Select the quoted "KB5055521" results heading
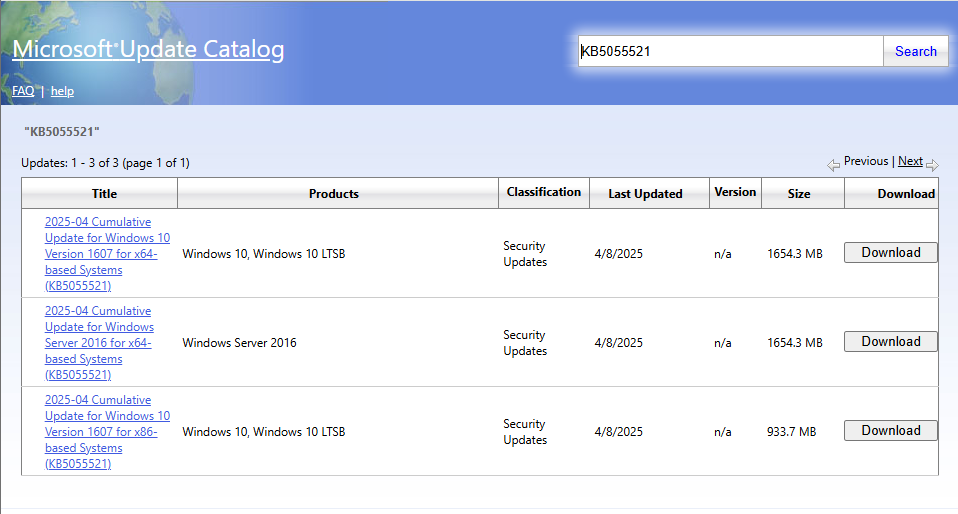This screenshot has width=958, height=514. point(62,131)
